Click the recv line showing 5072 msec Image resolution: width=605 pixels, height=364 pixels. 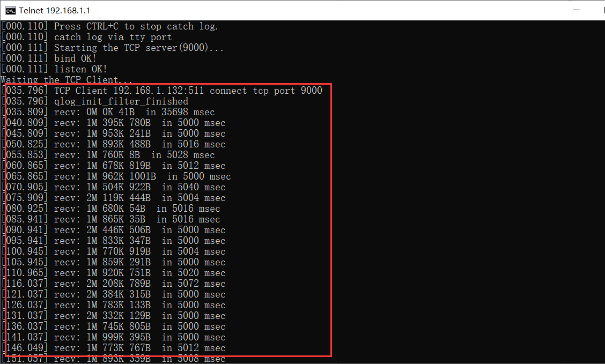pyautogui.click(x=139, y=284)
